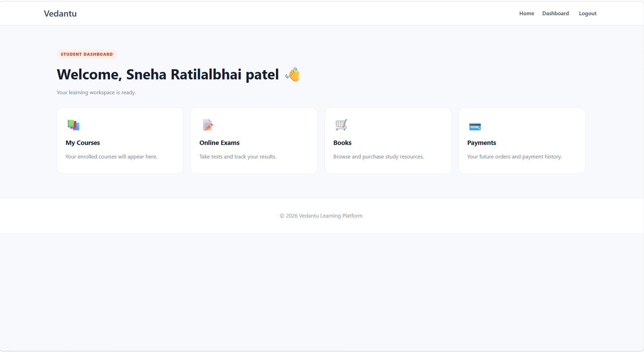
Task: Log out using the Logout link
Action: point(588,14)
